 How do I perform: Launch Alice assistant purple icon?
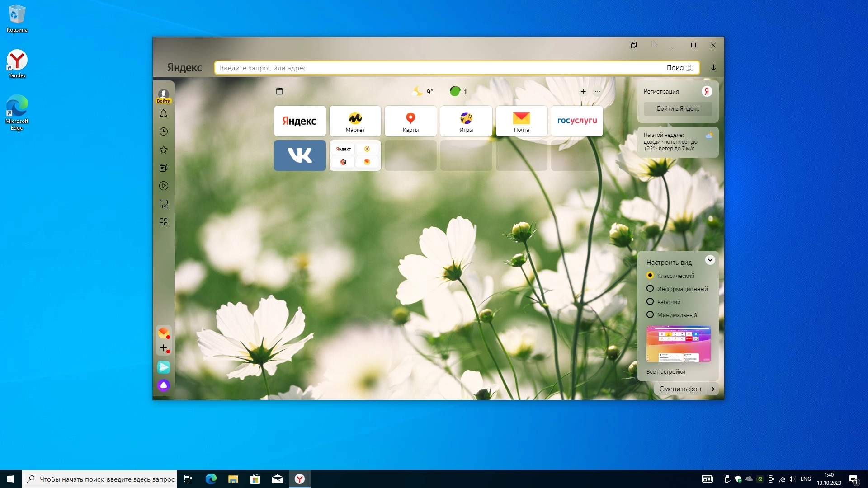(164, 385)
